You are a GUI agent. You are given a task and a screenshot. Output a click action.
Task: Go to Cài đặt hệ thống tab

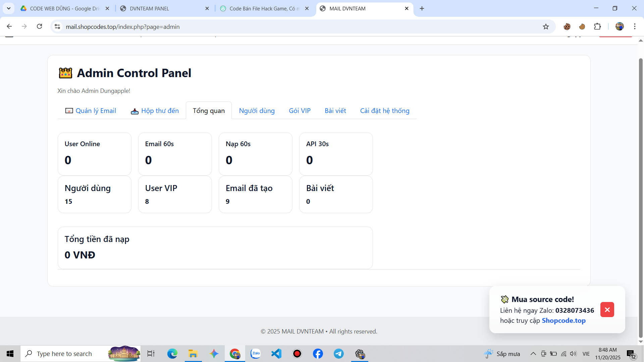point(385,111)
